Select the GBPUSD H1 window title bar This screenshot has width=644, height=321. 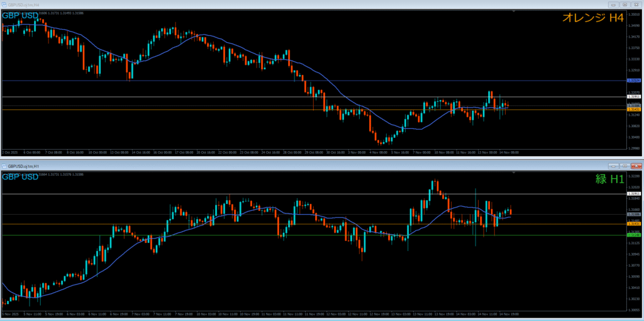click(x=252, y=166)
